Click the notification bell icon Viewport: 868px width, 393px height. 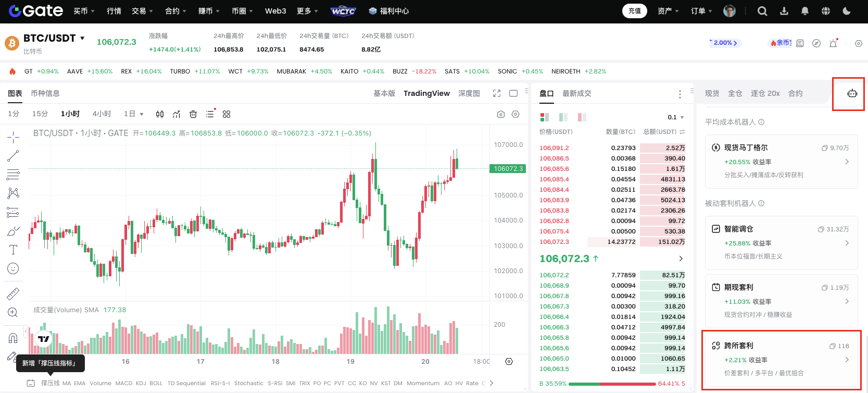click(804, 11)
